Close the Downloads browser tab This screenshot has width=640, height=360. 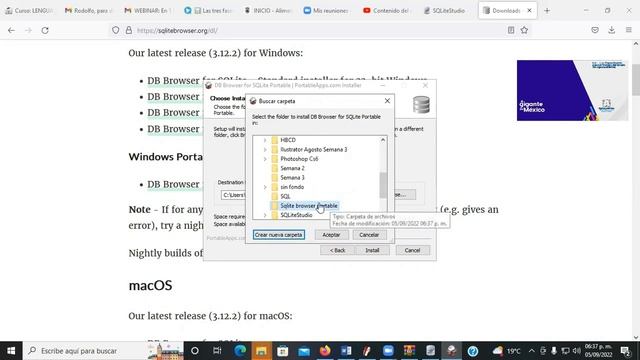(x=529, y=11)
